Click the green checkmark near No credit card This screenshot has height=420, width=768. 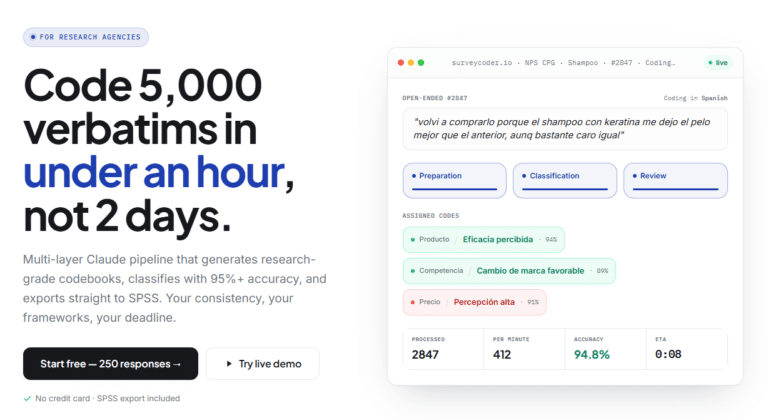coord(27,398)
